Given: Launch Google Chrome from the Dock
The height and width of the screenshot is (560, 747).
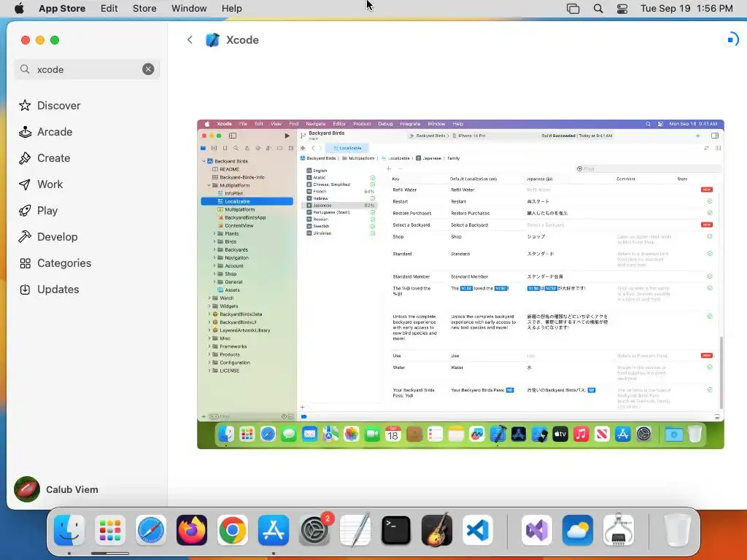Looking at the screenshot, I should (233, 530).
